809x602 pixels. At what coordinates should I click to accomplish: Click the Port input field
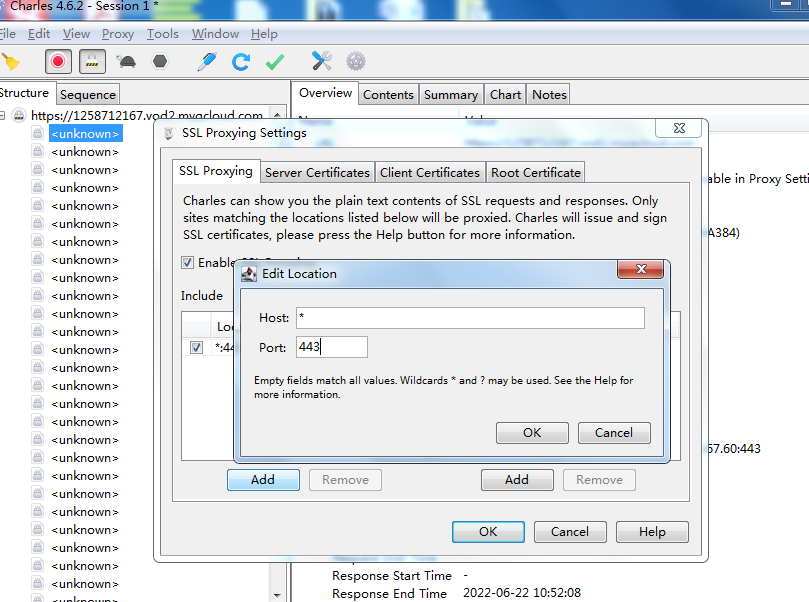(330, 348)
